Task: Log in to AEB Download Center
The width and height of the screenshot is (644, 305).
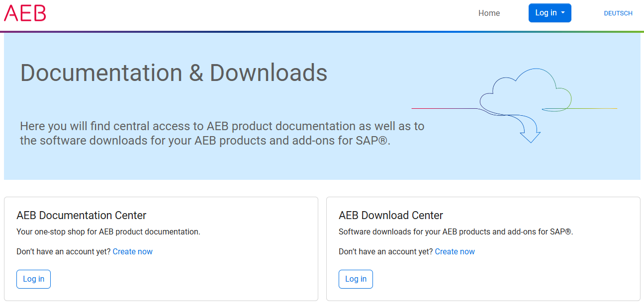Action: 356,279
